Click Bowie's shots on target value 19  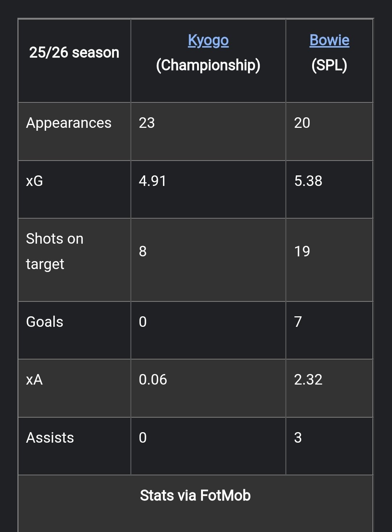click(x=302, y=251)
